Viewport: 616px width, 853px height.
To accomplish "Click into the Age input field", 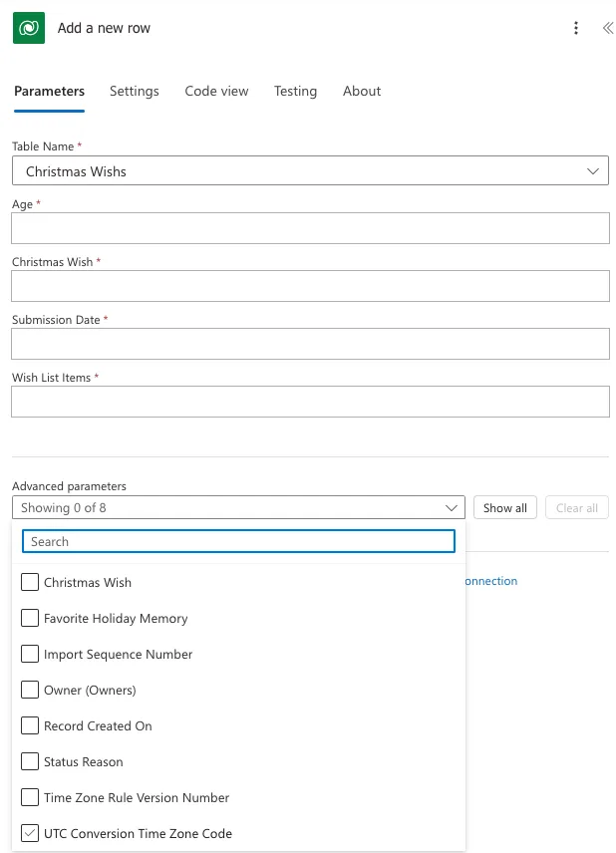I will tap(310, 228).
